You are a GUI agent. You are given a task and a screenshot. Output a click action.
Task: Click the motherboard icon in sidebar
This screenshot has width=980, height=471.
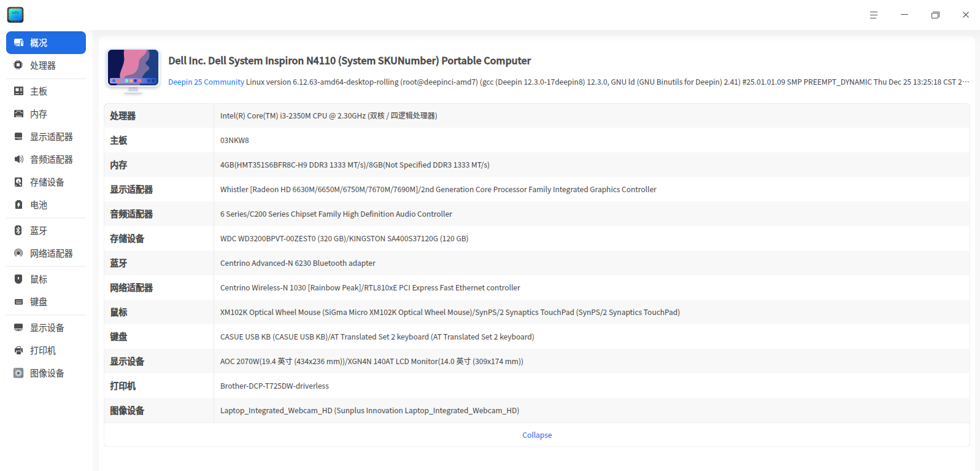point(18,91)
